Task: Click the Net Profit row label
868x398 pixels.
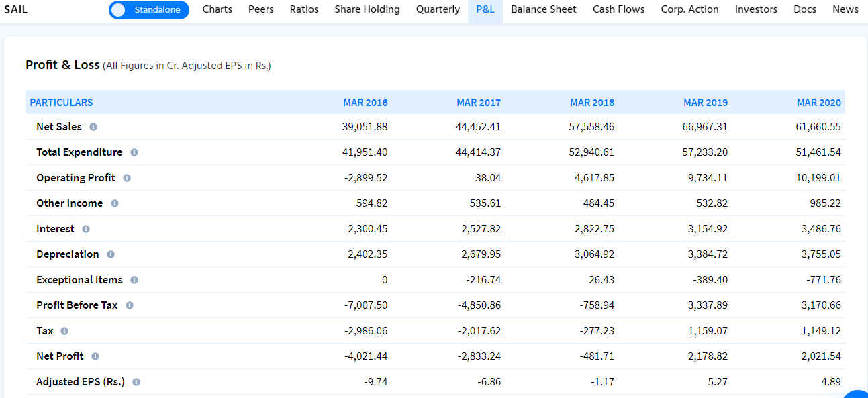Action: 60,356
